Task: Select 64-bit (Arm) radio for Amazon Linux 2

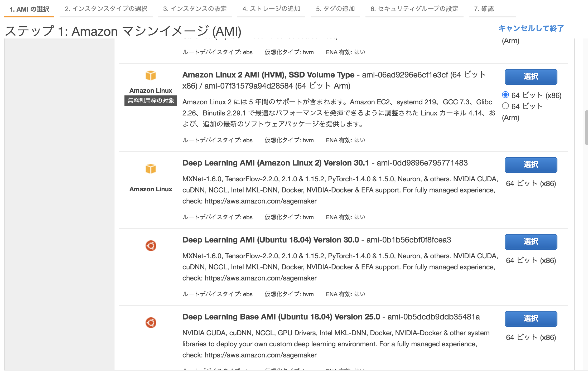Action: [505, 106]
